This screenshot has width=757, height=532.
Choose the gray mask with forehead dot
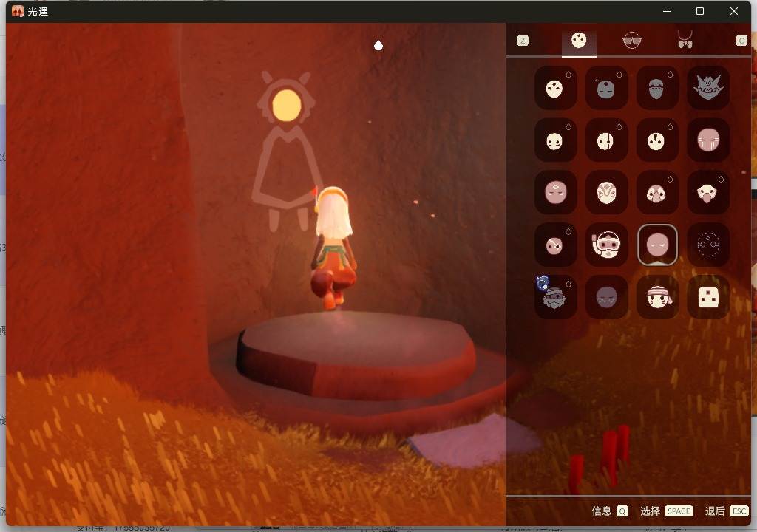tap(606, 88)
